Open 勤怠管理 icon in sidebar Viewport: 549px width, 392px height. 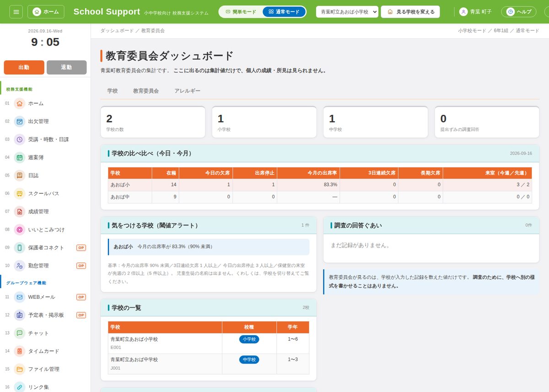coord(19,265)
